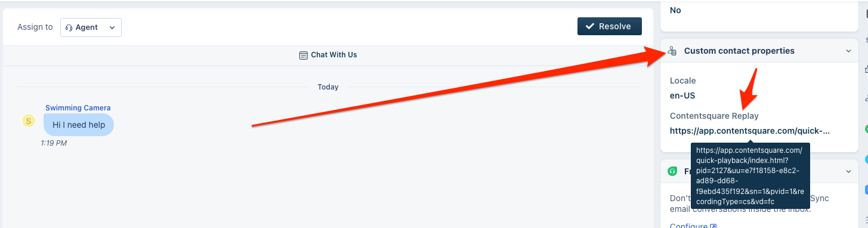The height and width of the screenshot is (228, 868).
Task: Open the Configure link
Action: tap(688, 226)
